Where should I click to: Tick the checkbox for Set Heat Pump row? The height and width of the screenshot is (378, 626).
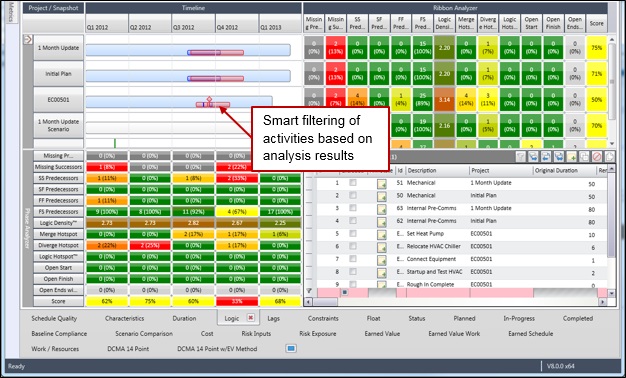pyautogui.click(x=353, y=234)
